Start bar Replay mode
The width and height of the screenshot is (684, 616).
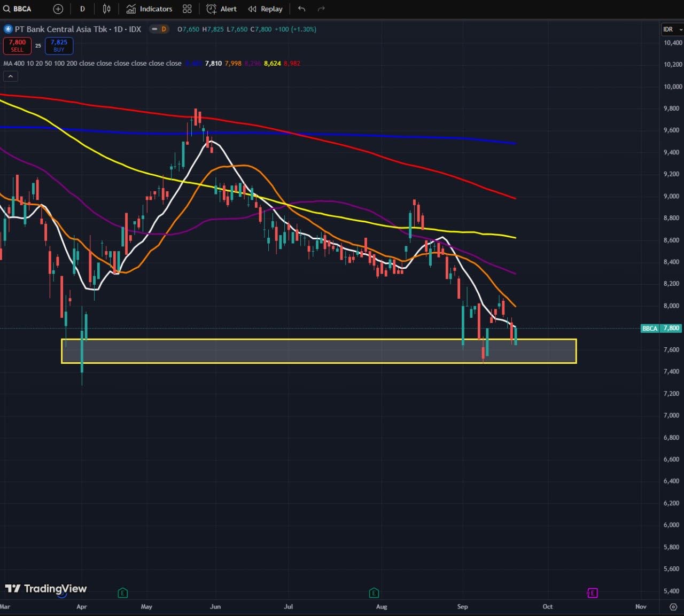tap(266, 9)
